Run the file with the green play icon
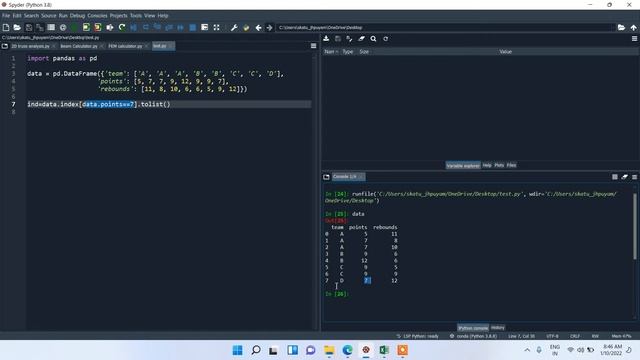Image resolution: width=640 pixels, height=360 pixels. pyautogui.click(x=74, y=27)
